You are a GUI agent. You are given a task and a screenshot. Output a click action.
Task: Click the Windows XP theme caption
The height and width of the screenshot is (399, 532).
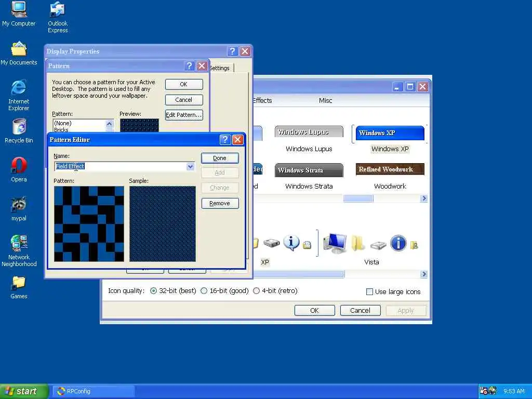(x=390, y=149)
